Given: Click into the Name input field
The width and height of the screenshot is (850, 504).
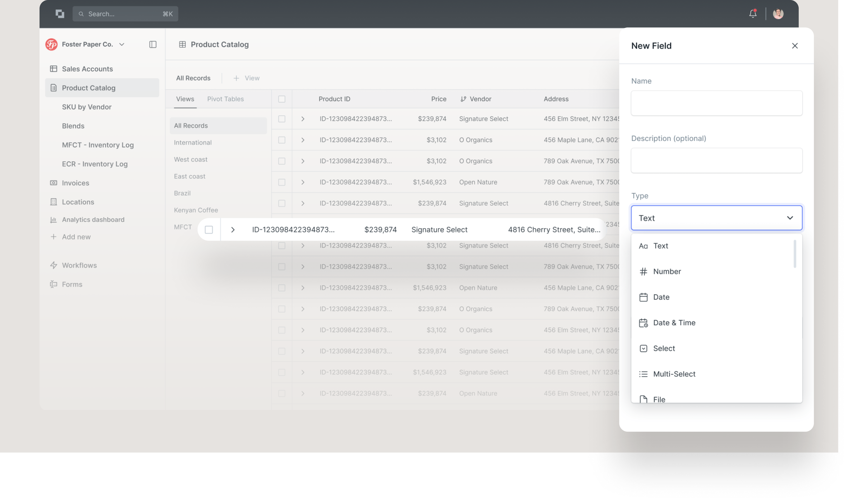Looking at the screenshot, I should (x=716, y=103).
